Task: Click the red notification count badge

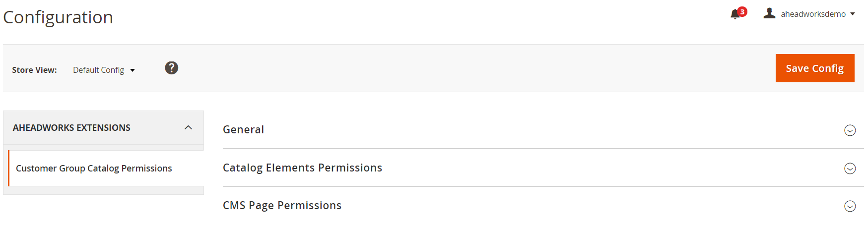Action: [x=742, y=11]
